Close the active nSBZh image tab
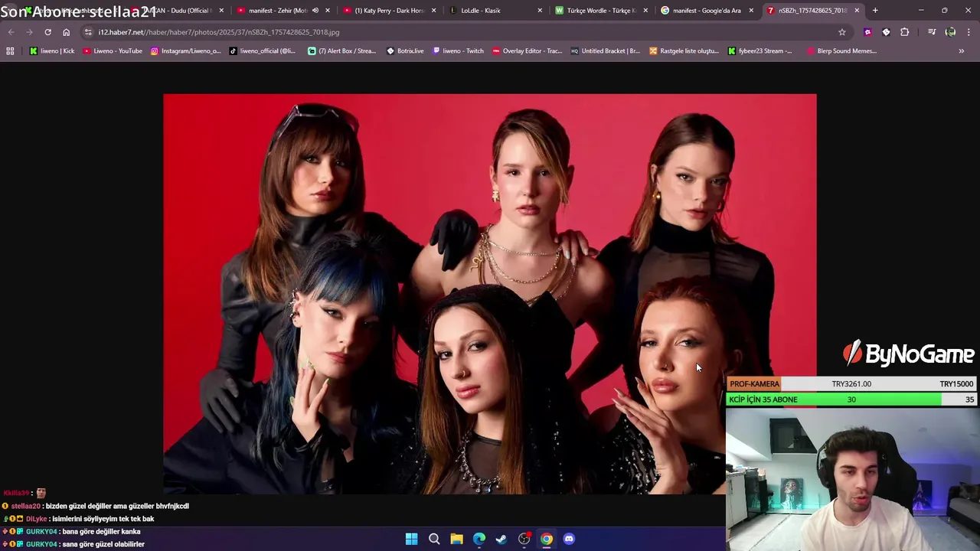This screenshot has width=980, height=551. pyautogui.click(x=857, y=11)
